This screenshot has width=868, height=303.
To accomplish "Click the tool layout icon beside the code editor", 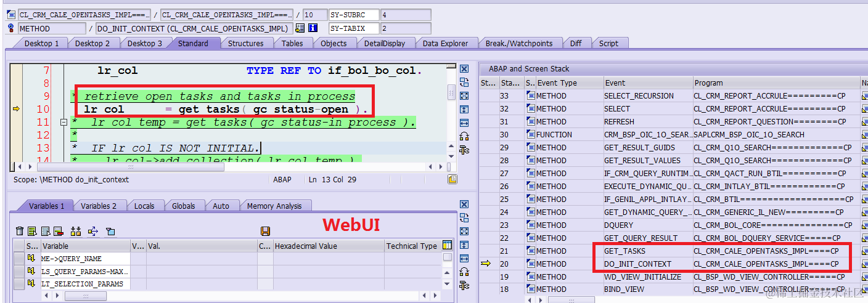I will pos(464,150).
